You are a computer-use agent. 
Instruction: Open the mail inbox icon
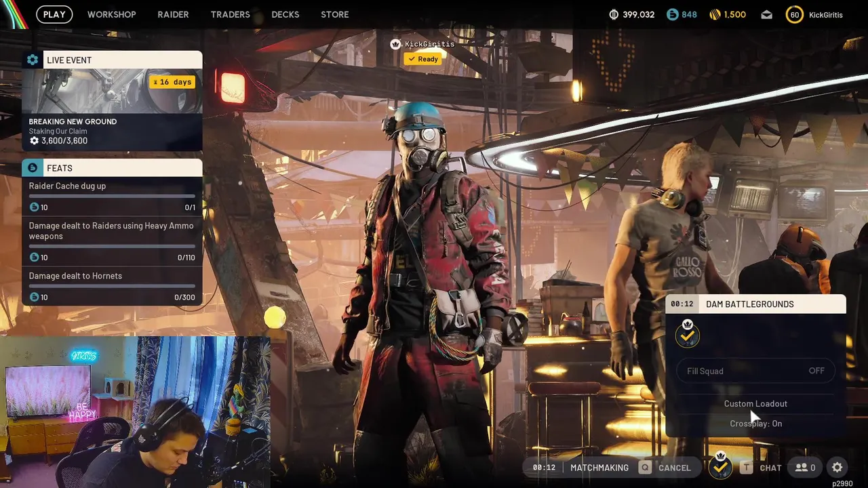tap(766, 14)
